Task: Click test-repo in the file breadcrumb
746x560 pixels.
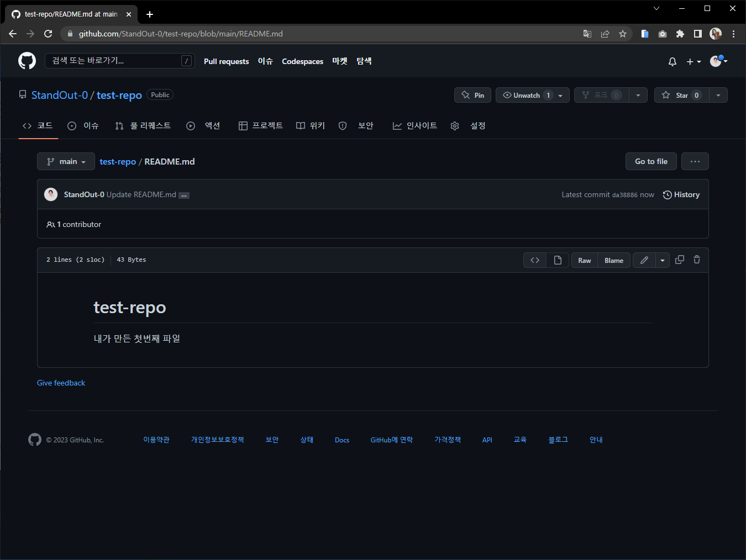Action: coord(118,161)
